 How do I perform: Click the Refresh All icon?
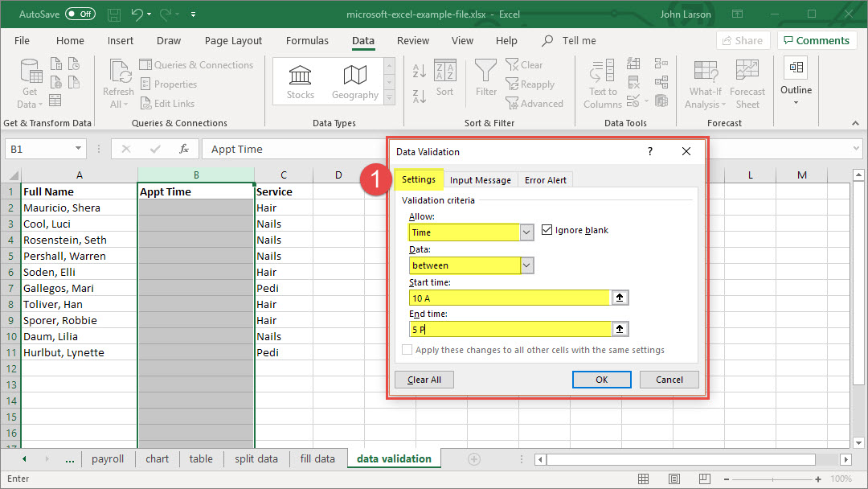pyautogui.click(x=119, y=72)
